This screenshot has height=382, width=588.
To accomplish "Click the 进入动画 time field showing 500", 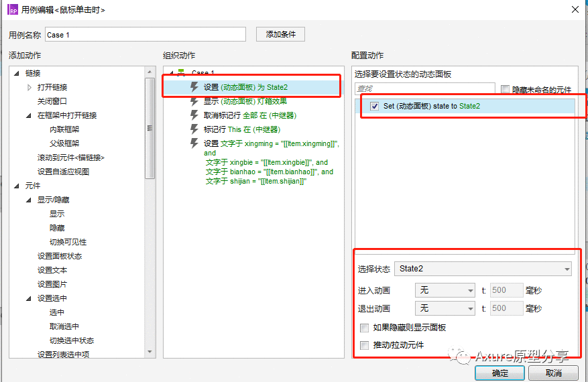I will point(506,290).
